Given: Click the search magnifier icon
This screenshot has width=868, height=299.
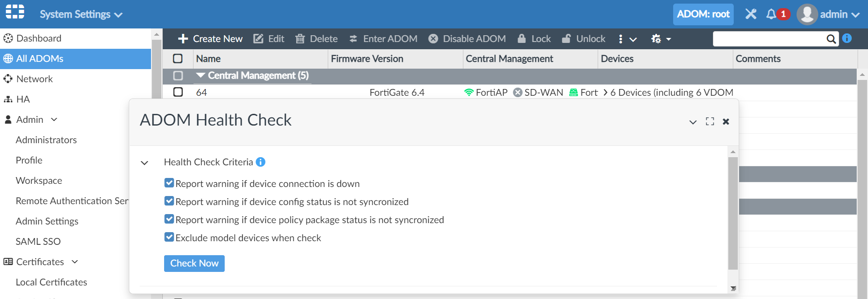Looking at the screenshot, I should click(x=831, y=39).
